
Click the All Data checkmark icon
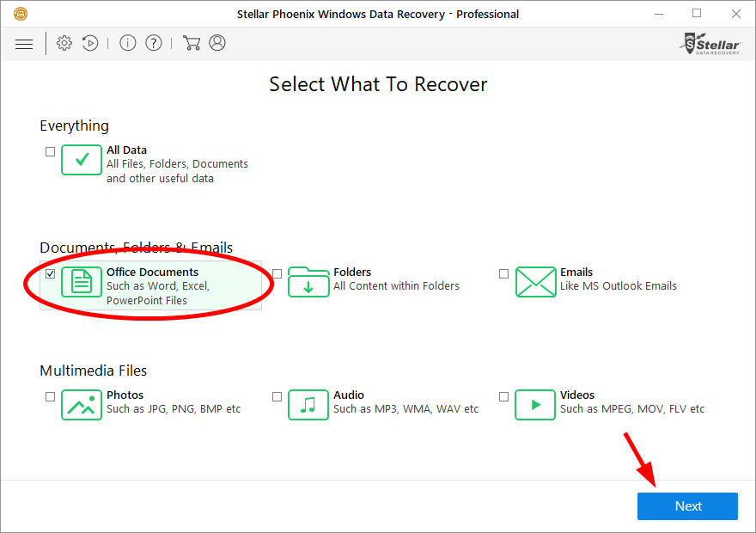(x=82, y=160)
